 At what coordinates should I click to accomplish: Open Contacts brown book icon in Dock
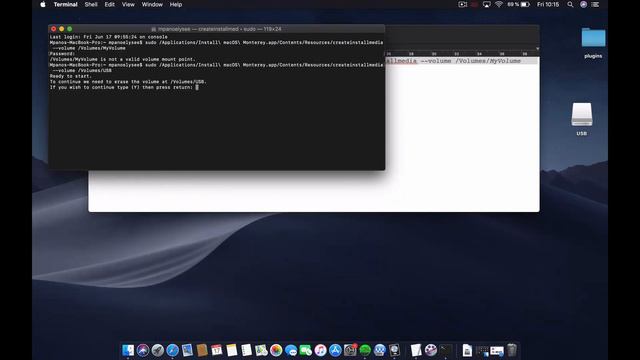tap(202, 350)
